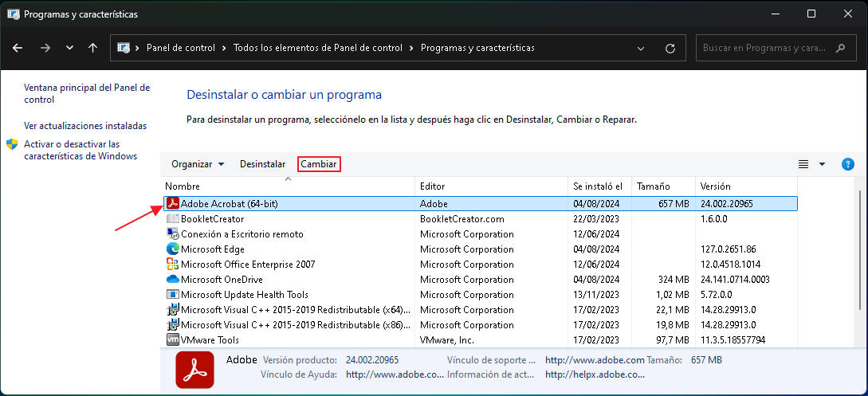Image resolution: width=868 pixels, height=396 pixels.
Task: Open Panel de control breadcrumb
Action: pyautogui.click(x=180, y=48)
